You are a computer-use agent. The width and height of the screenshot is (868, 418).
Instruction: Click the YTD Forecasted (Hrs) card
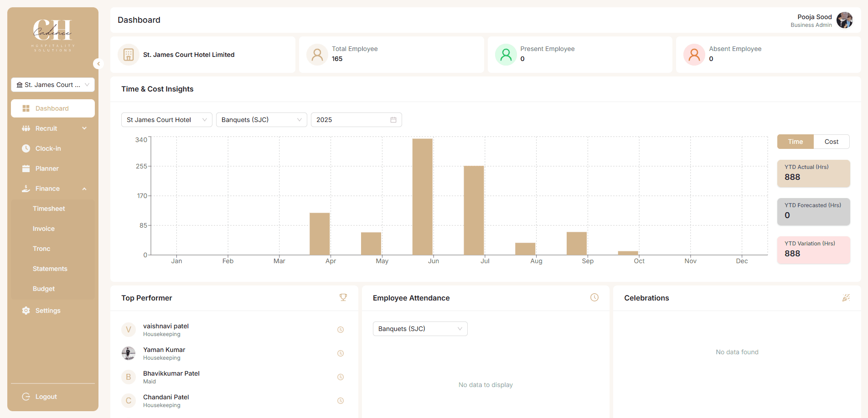pyautogui.click(x=814, y=211)
